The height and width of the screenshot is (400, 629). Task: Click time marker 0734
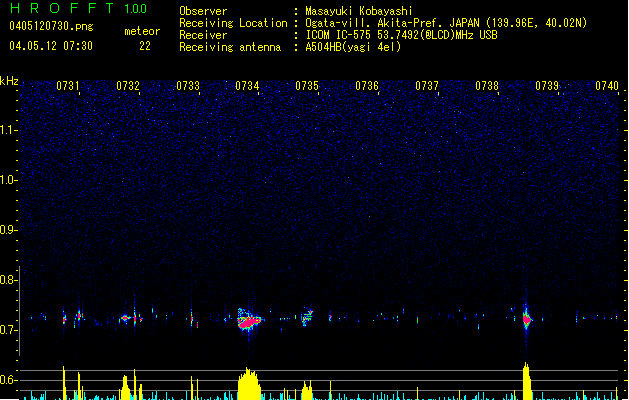tap(247, 86)
